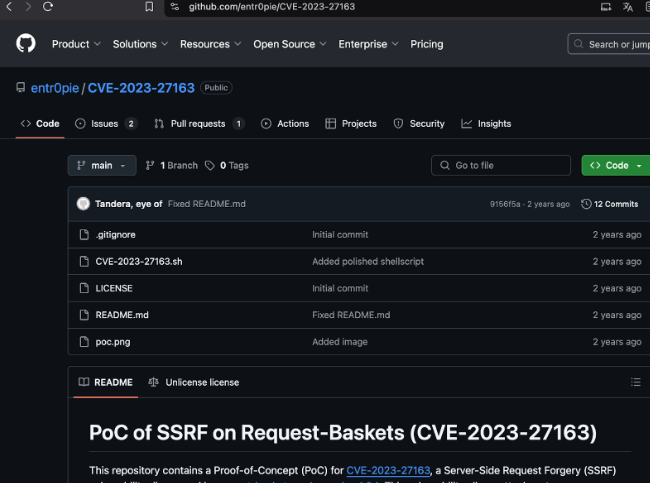Open the main branch selector dropdown
Image resolution: width=650 pixels, height=483 pixels.
pyautogui.click(x=102, y=165)
